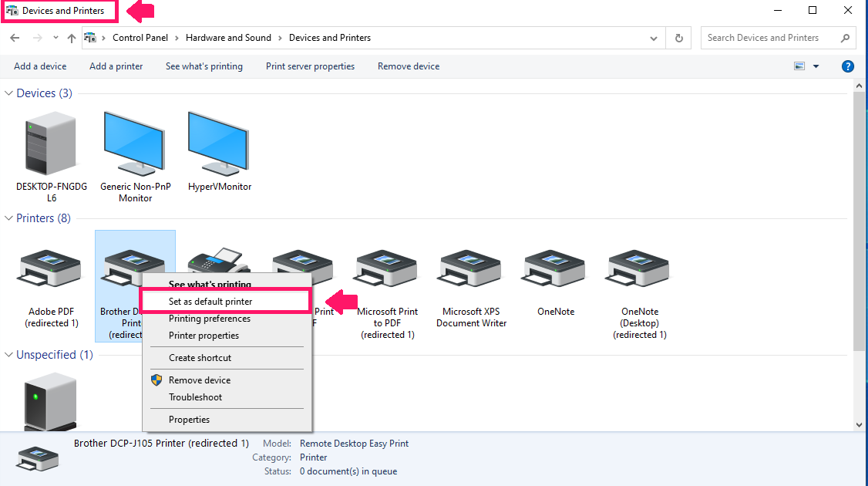Image resolution: width=868 pixels, height=486 pixels.
Task: Click the scrollbar up arrow
Action: pos(859,86)
